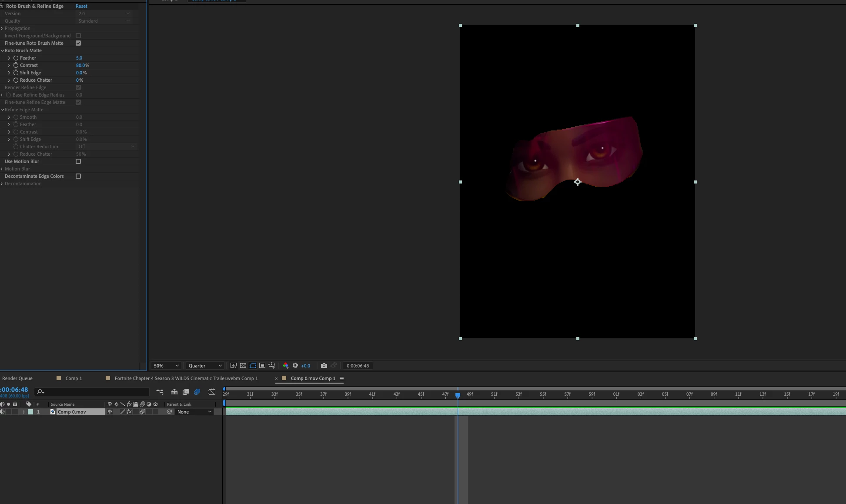Check Decontaminate Edge Colors

click(78, 176)
